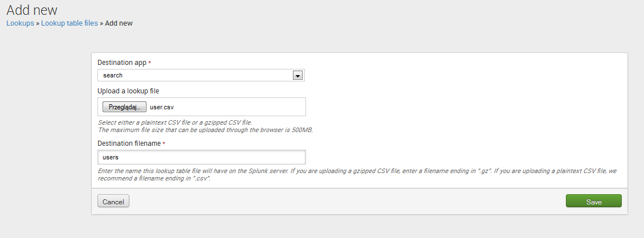Click the 500MB maximum file size note
Viewport: 644px width, 238px height.
205,129
